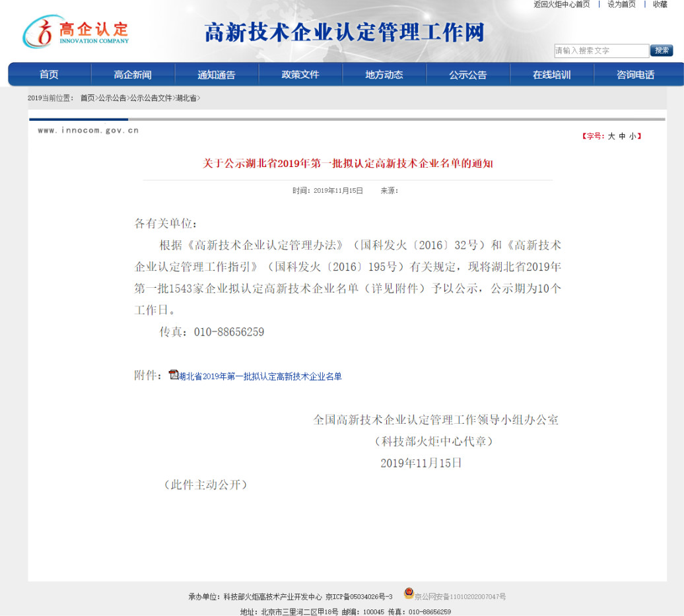This screenshot has height=616, width=684.
Task: Open 湖北省2019年第一批拟认定高新技术企业名单 attachment link
Action: click(x=260, y=376)
